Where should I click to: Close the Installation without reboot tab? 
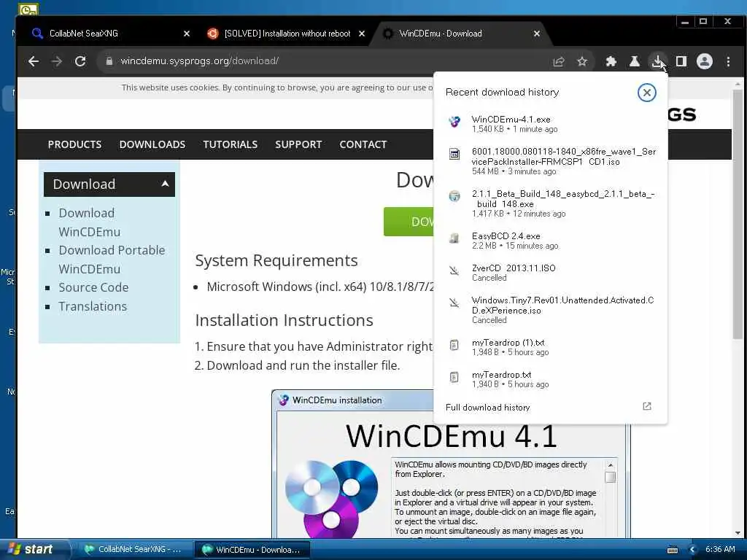click(x=362, y=34)
